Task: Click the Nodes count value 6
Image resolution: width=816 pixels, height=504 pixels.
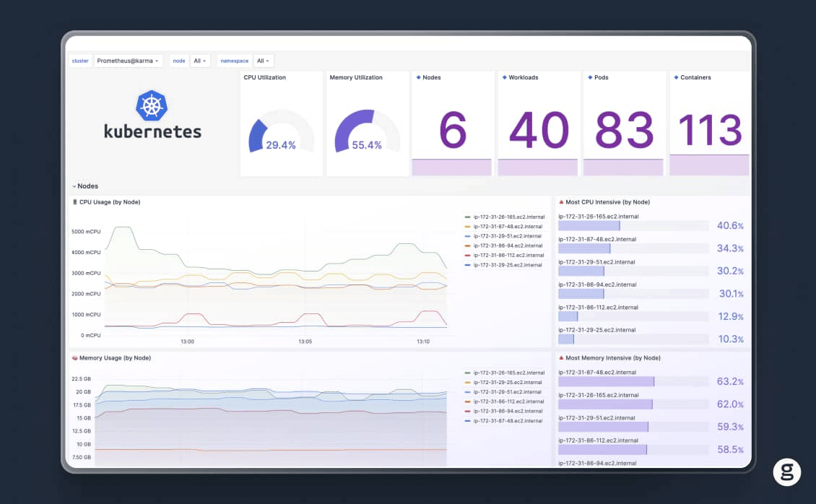Action: 452,130
